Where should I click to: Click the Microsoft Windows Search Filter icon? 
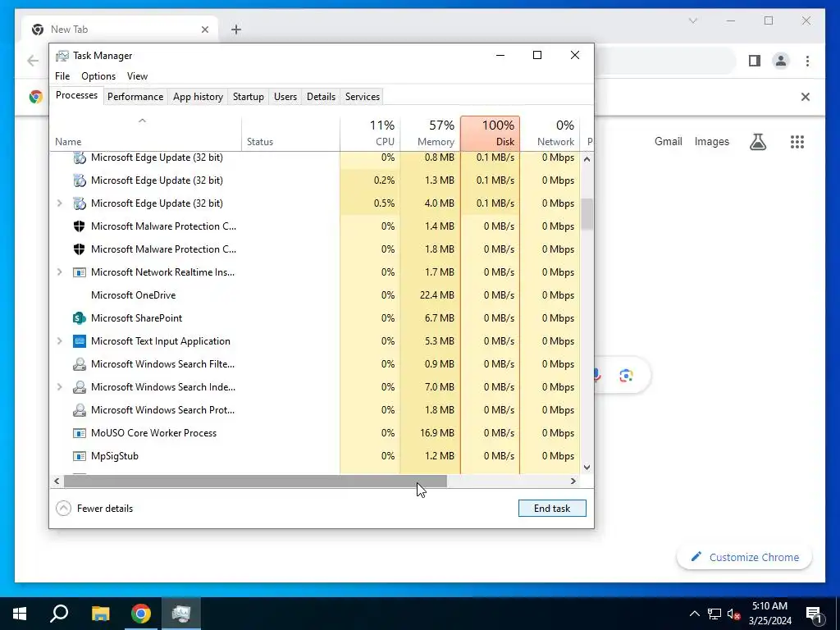(80, 364)
